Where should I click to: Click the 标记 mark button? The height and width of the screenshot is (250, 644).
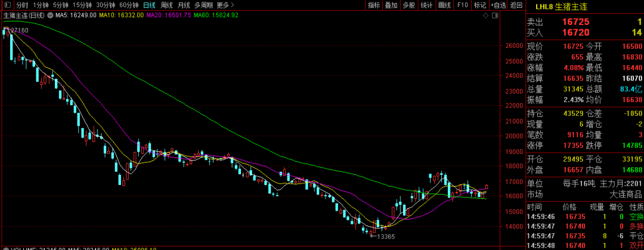point(479,5)
